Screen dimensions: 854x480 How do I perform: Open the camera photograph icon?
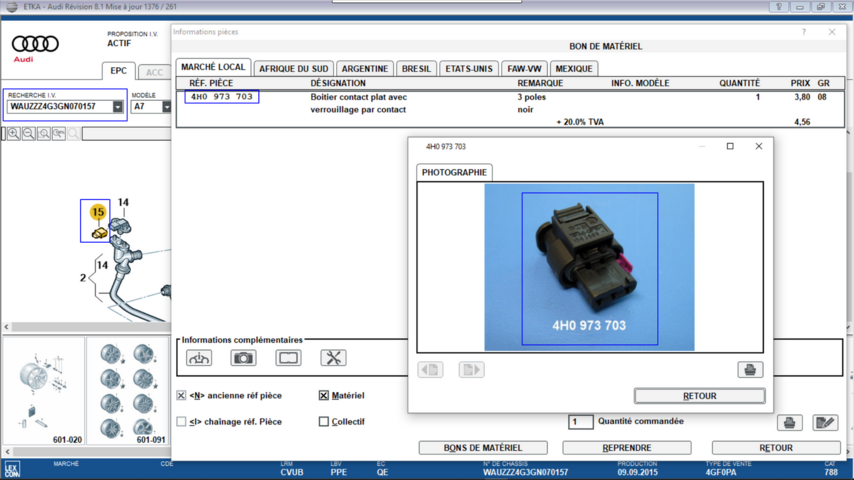point(243,358)
